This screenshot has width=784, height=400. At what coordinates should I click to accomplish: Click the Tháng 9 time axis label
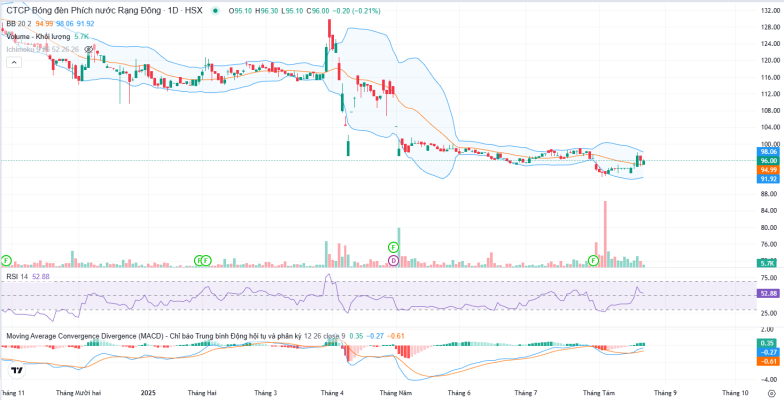click(664, 394)
